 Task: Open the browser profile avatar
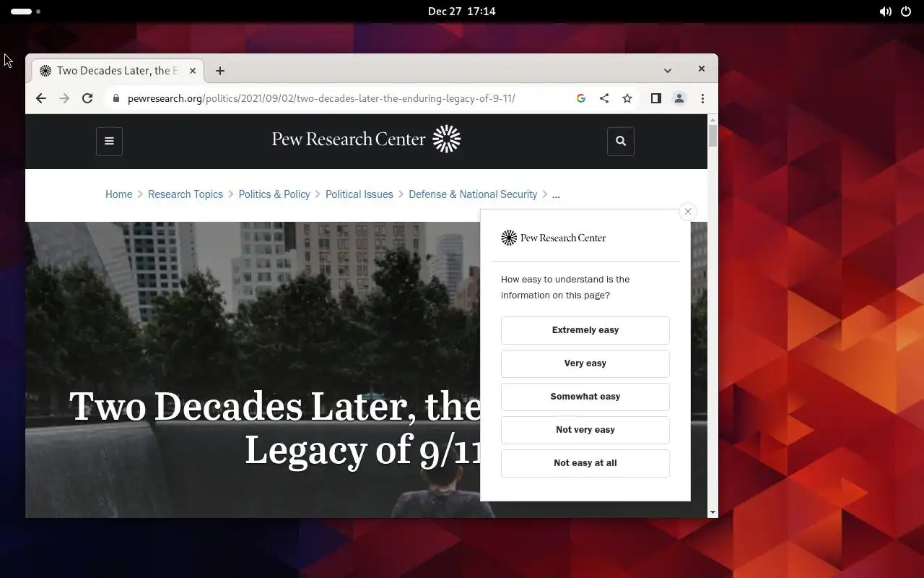coord(679,98)
